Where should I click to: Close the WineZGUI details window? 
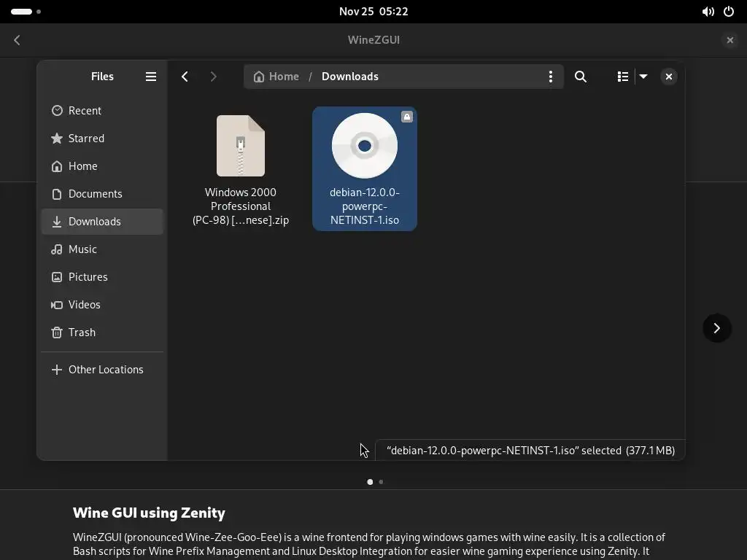[x=729, y=40]
